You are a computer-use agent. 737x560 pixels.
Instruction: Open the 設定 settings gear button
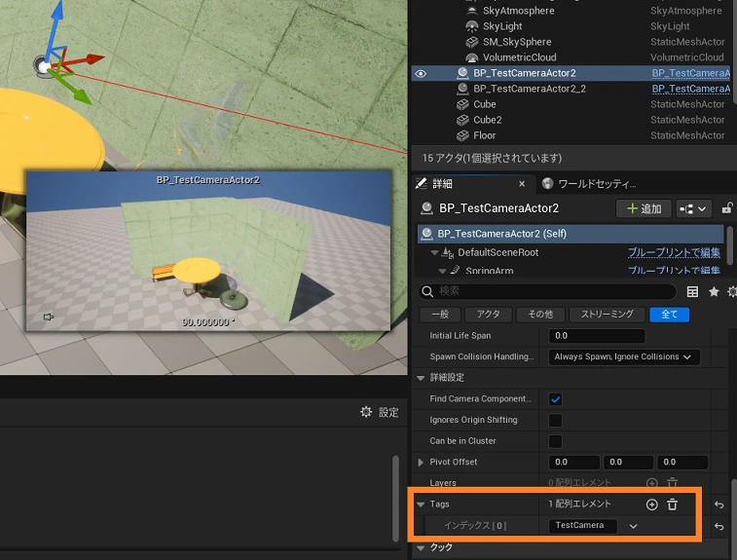(x=380, y=412)
